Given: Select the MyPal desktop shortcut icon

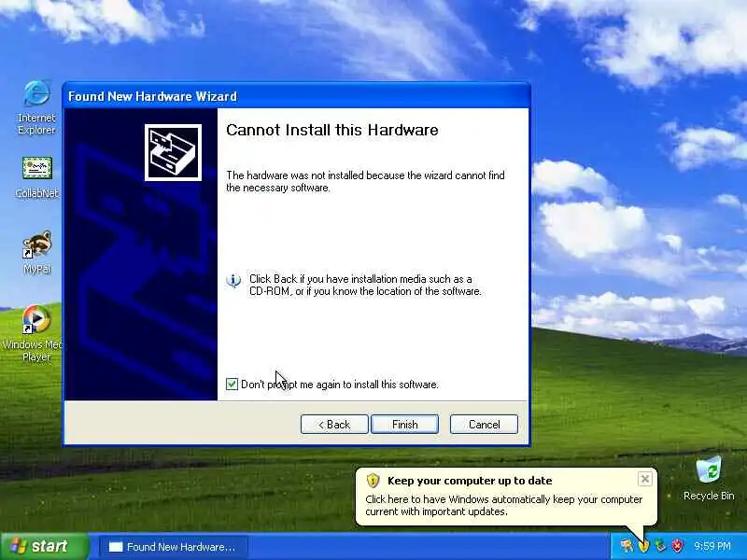Looking at the screenshot, I should pyautogui.click(x=36, y=252).
